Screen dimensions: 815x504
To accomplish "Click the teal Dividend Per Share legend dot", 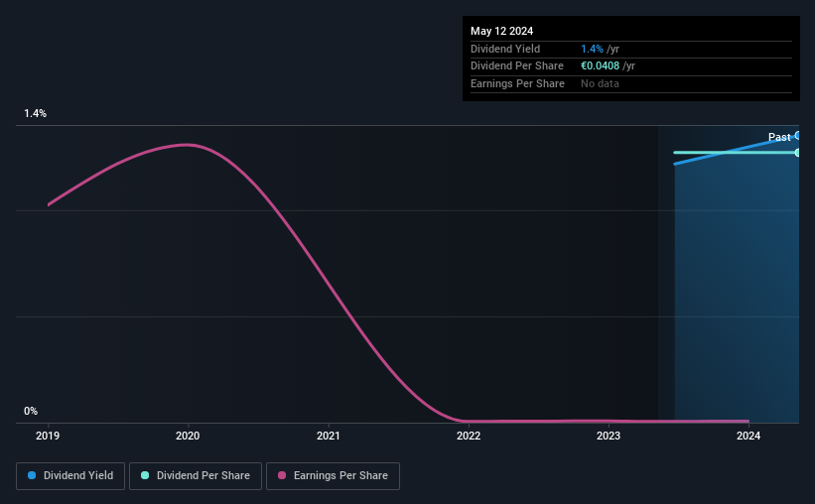I will [x=145, y=475].
